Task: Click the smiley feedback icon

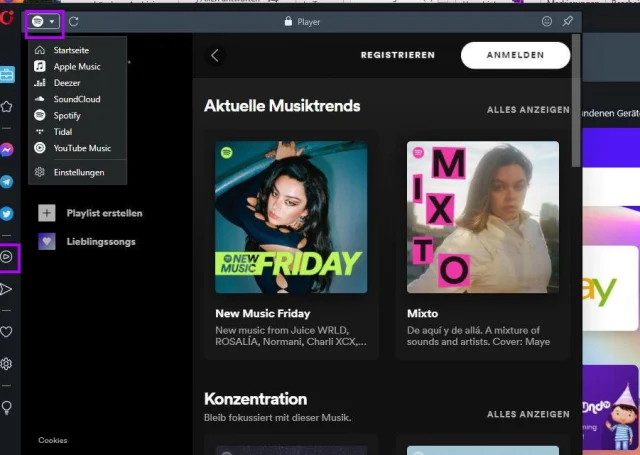Action: (x=547, y=22)
